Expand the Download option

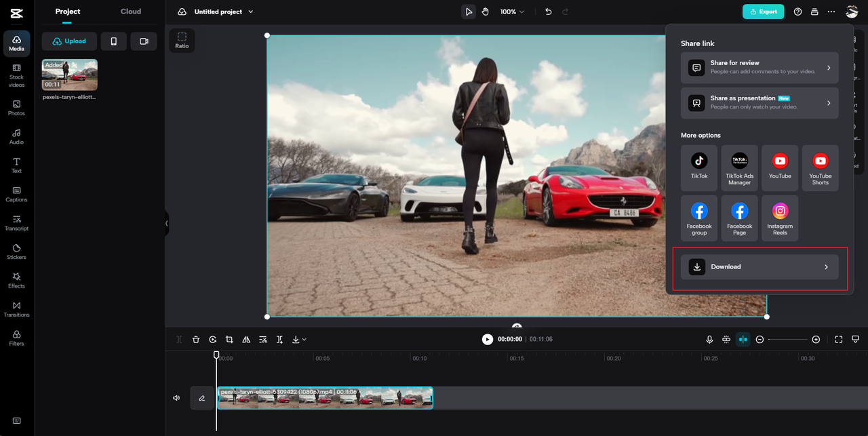pyautogui.click(x=759, y=267)
